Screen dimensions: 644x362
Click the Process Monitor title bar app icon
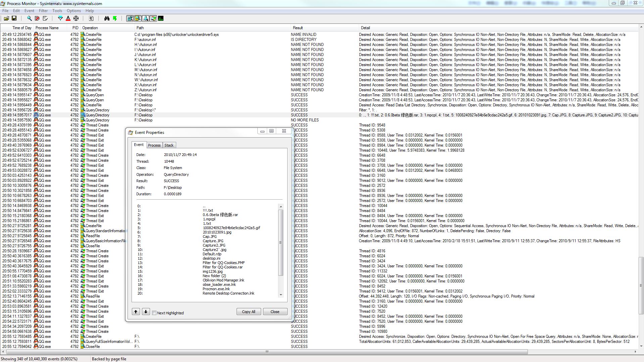3,3
